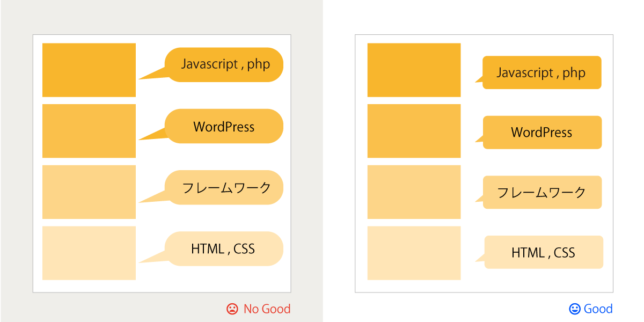Select the square "HTML , CSS" bubble in Good panel
644x322 pixels.
coord(544,252)
